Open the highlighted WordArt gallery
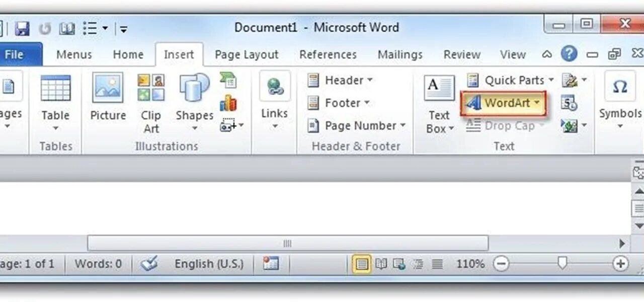Screen dimensions: 644x302 coord(504,103)
